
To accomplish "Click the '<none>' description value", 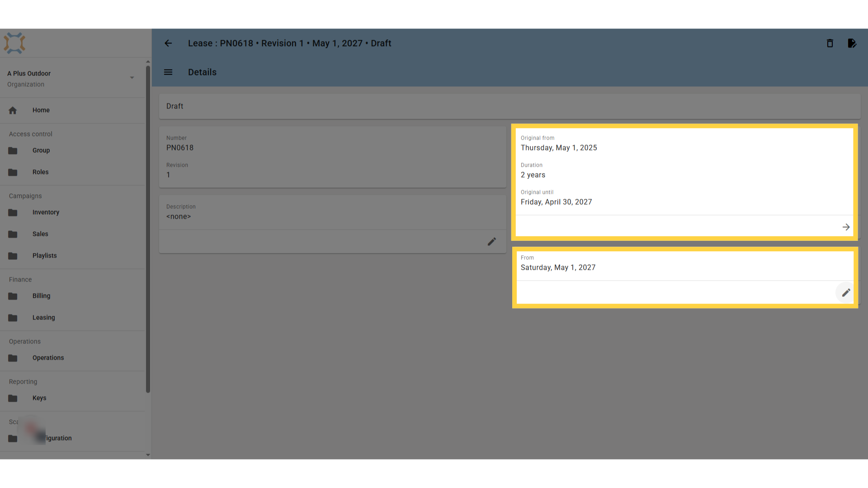I will pyautogui.click(x=179, y=216).
